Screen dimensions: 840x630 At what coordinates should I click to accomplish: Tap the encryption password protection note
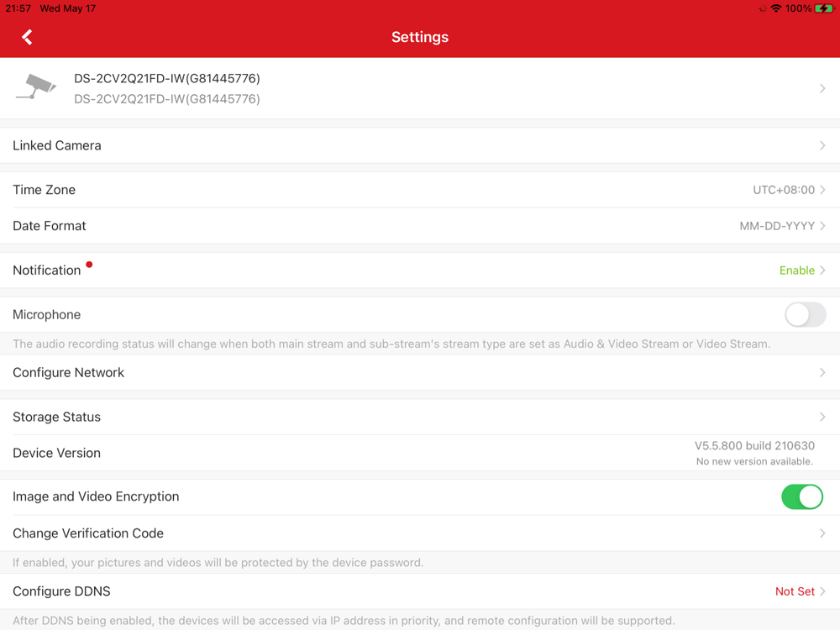tap(218, 563)
